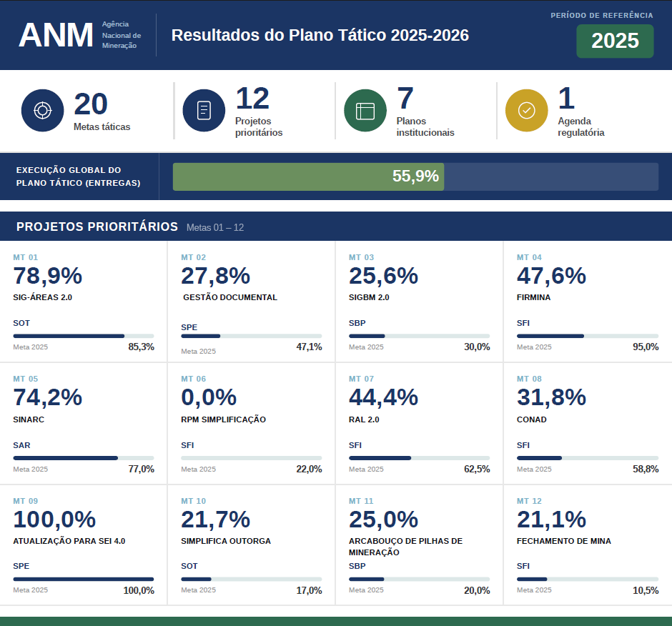Select the 2025 reference period badge
The width and height of the screenshot is (672, 626).
pos(615,41)
